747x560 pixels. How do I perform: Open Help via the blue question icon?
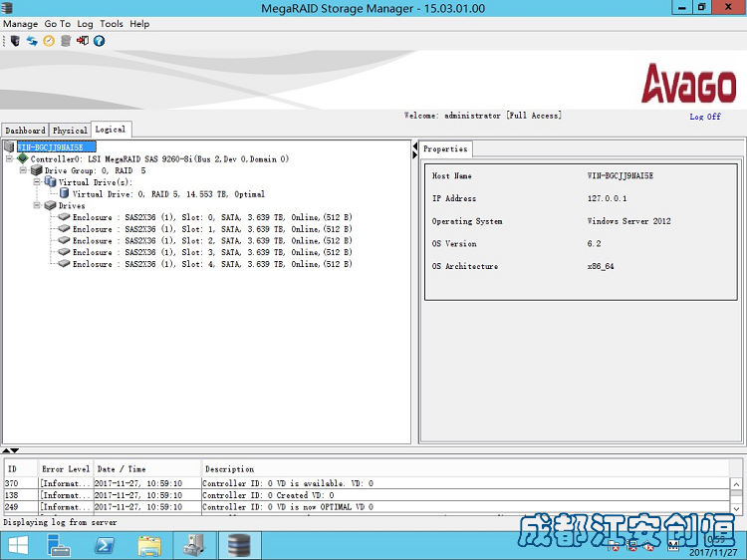click(x=99, y=41)
